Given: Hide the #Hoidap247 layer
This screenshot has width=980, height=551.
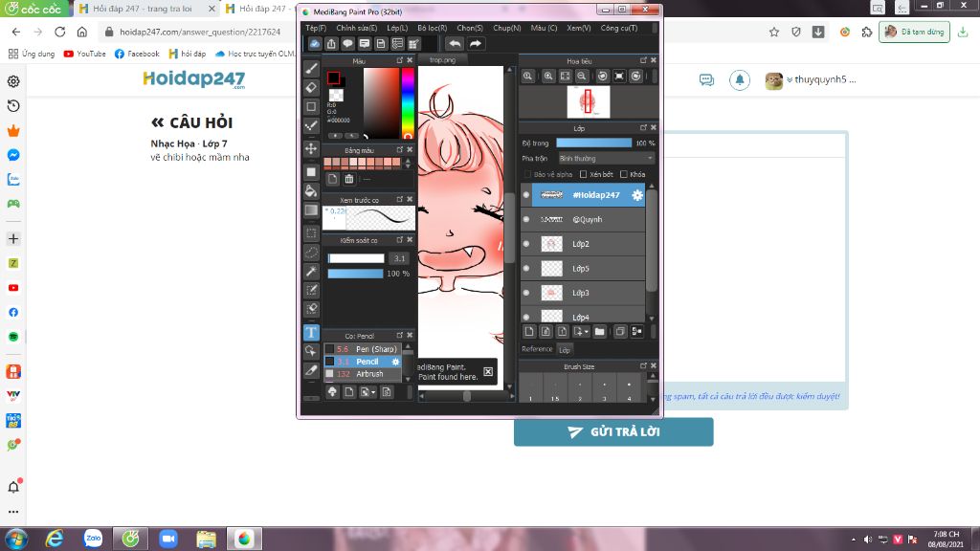Looking at the screenshot, I should (x=526, y=195).
